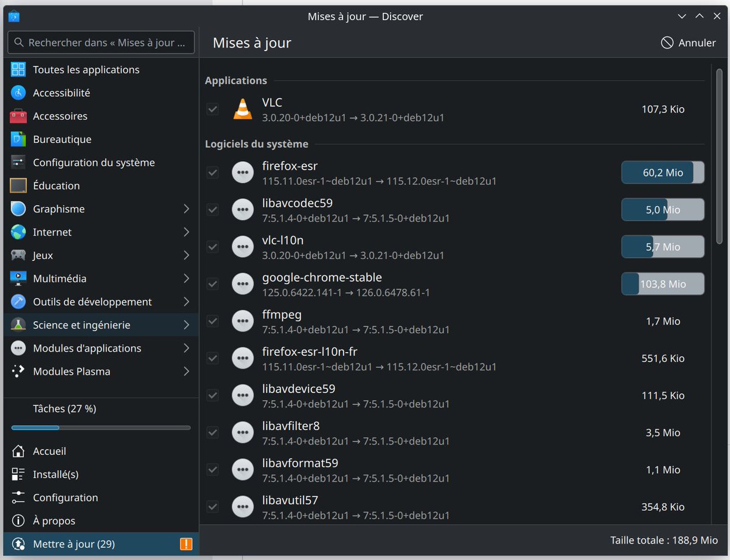Select the libavutil57 update row
The width and height of the screenshot is (730, 560).
click(455, 507)
